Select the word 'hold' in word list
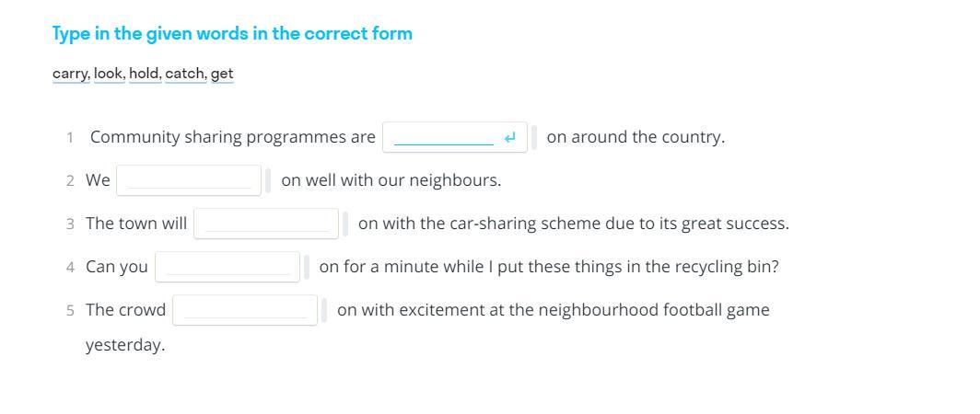The width and height of the screenshot is (980, 414). 145,74
